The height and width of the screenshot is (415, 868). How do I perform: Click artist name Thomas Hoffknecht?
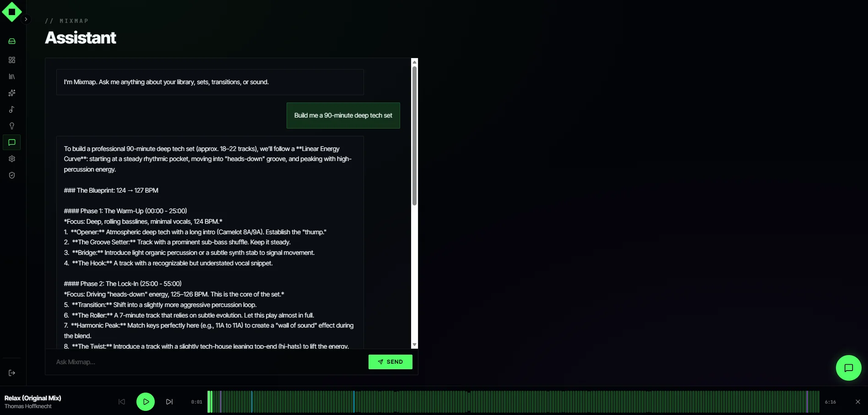pos(28,406)
